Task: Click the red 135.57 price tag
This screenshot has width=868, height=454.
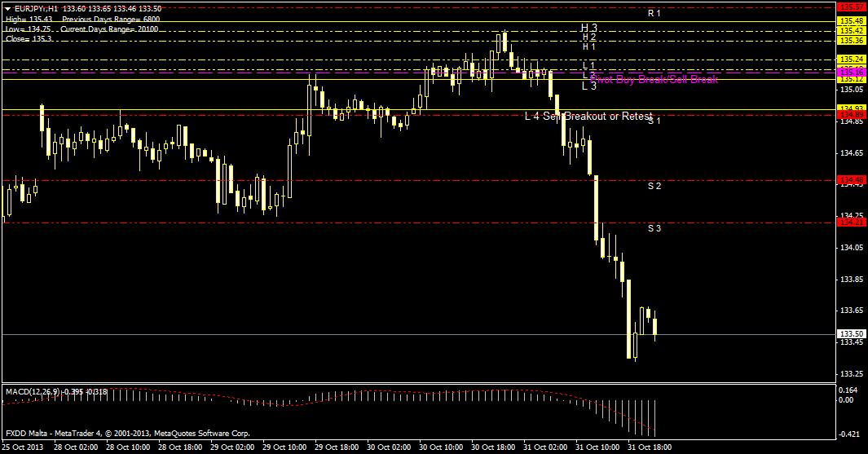Action: (852, 7)
